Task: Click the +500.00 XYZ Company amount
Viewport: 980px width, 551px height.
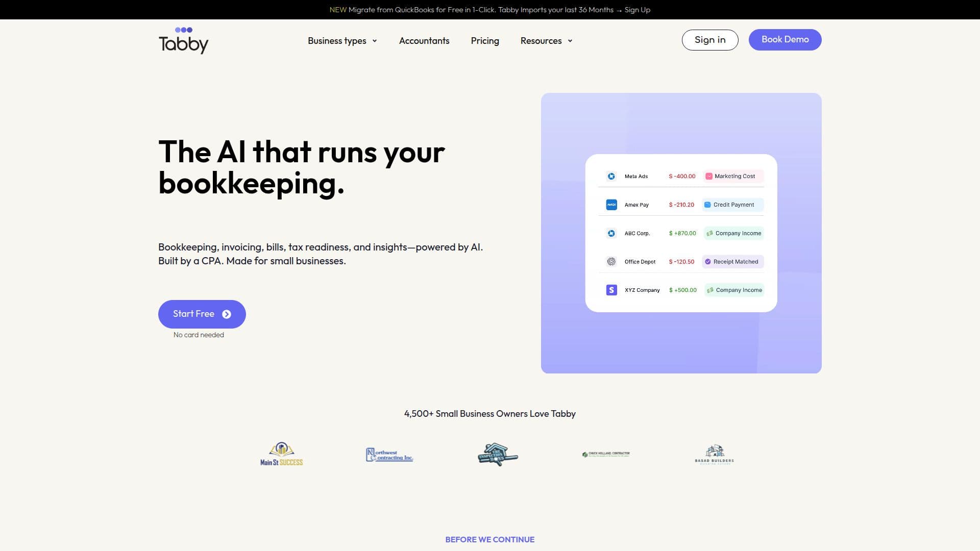Action: [682, 290]
